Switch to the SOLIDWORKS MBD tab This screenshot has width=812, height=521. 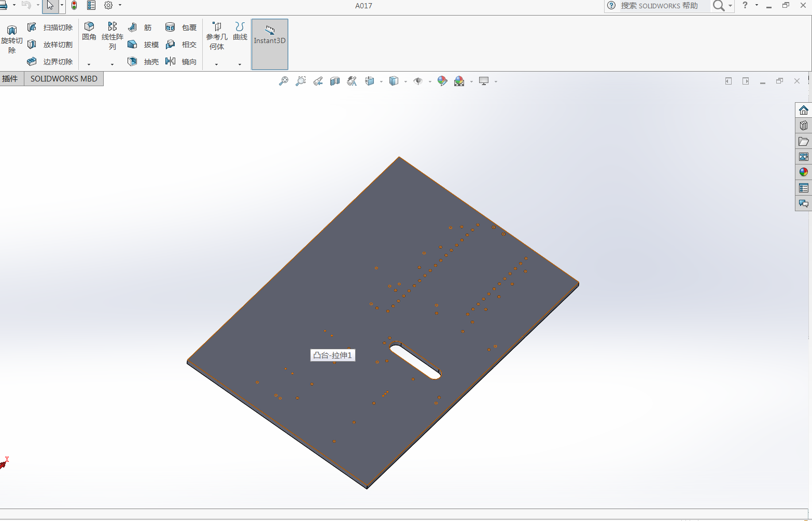pyautogui.click(x=64, y=79)
